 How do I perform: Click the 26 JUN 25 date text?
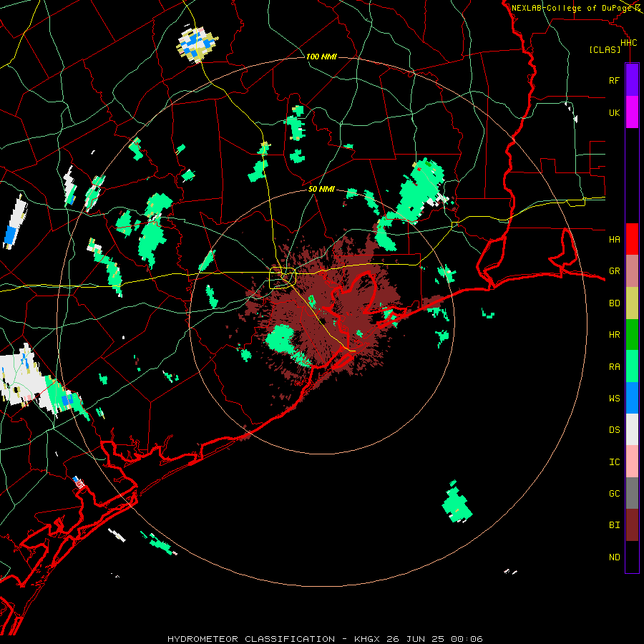click(416, 639)
